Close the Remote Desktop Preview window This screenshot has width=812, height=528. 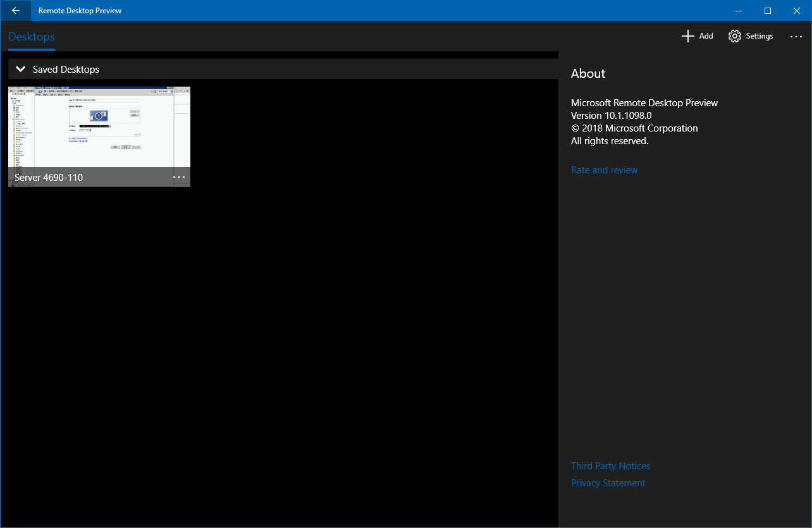797,10
